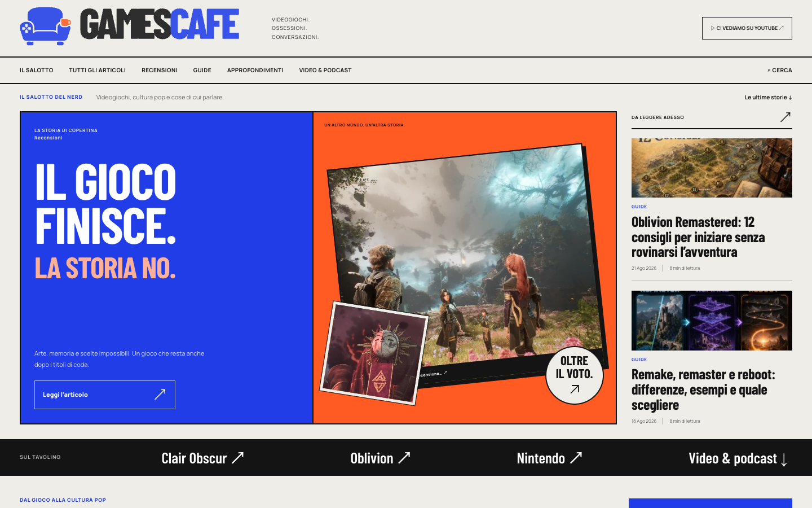Open the Approfondimenti section
Screen dimensions: 812x508
tap(255, 71)
